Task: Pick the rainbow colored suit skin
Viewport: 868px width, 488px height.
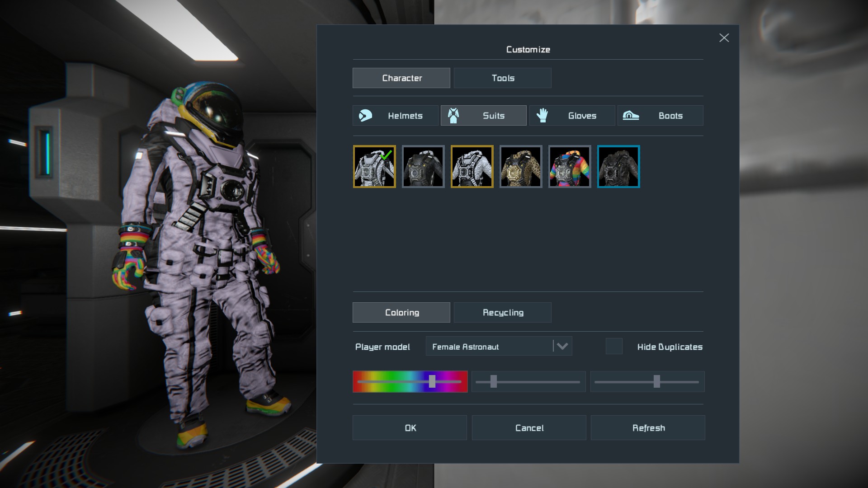Action: (x=570, y=167)
